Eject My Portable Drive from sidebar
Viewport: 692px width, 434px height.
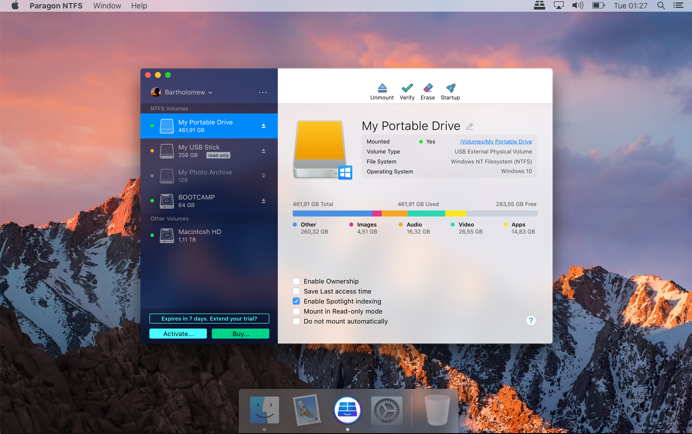pyautogui.click(x=263, y=126)
